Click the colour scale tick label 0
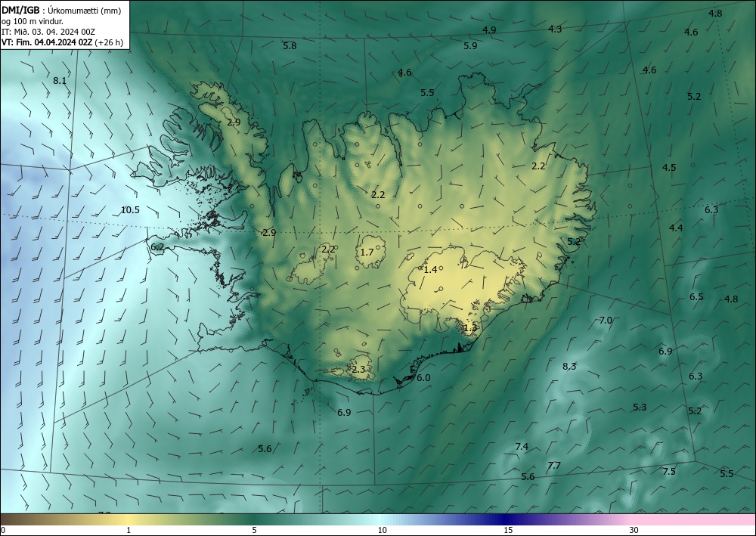The image size is (756, 536). coord(3,530)
